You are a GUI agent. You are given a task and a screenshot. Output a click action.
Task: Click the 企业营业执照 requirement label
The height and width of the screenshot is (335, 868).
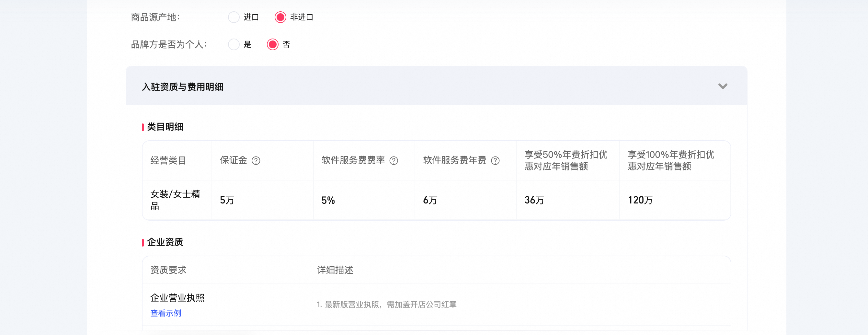coord(177,298)
